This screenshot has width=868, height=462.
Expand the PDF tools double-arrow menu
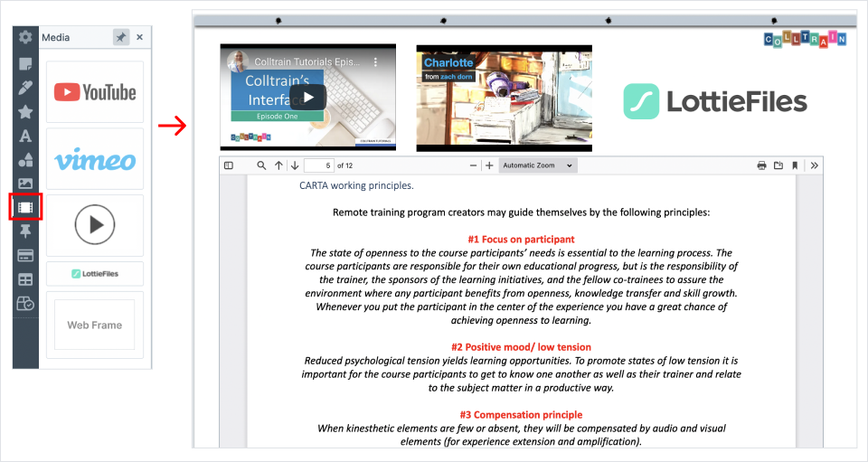pos(815,165)
